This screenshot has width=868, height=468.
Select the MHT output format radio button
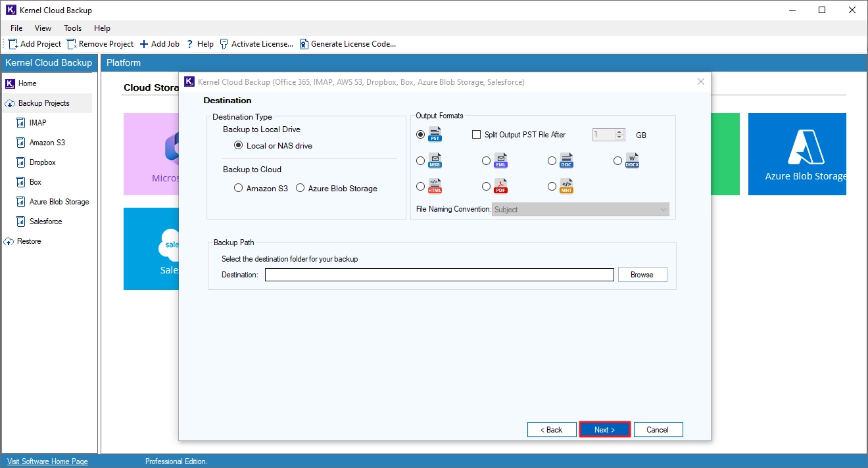tap(552, 187)
